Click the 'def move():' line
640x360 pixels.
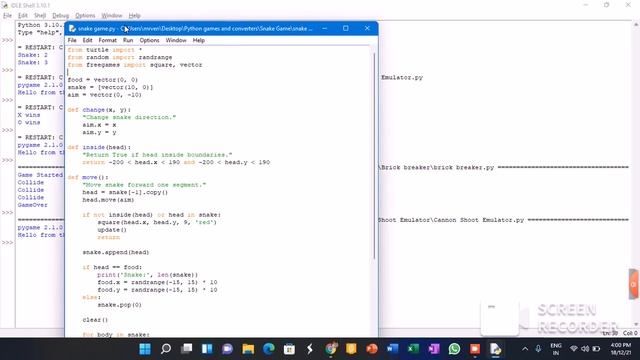[x=88, y=177]
